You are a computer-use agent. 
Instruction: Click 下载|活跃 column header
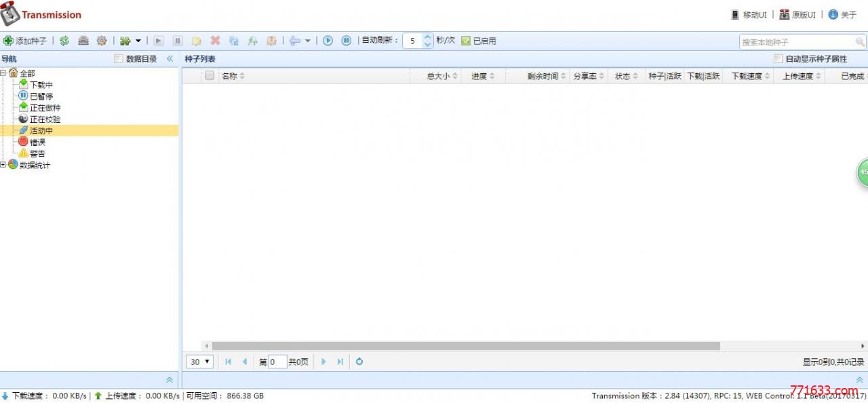pos(703,76)
